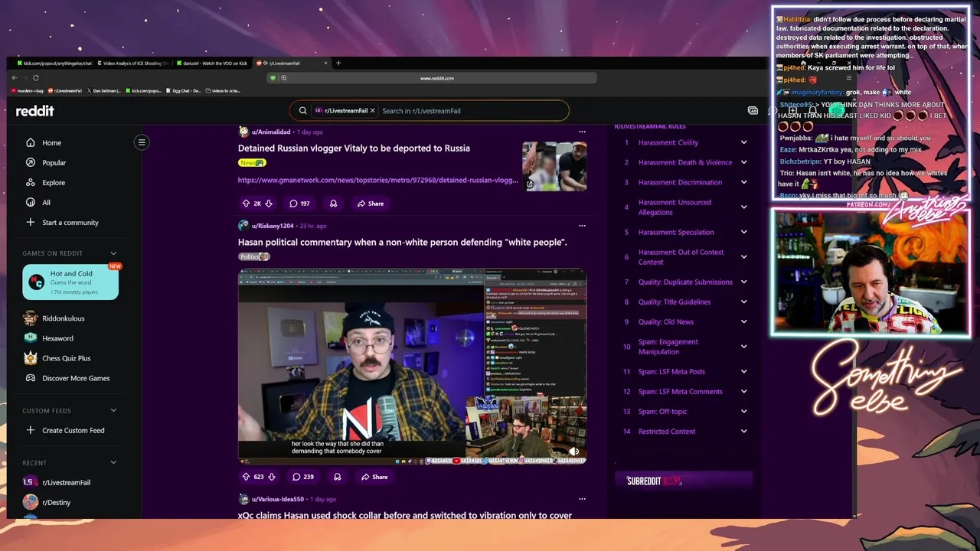Expand rule 12 Spam: LSF Meta Comments
Image resolution: width=980 pixels, height=551 pixels.
tap(743, 391)
